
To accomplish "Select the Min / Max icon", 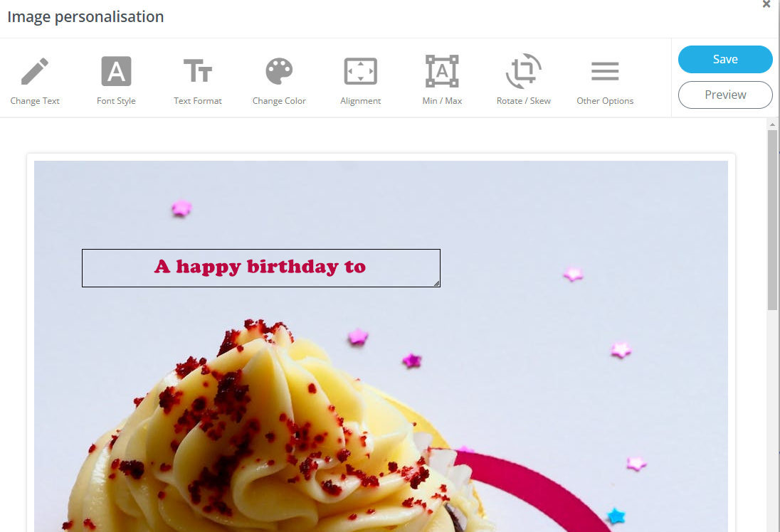I will pos(442,71).
